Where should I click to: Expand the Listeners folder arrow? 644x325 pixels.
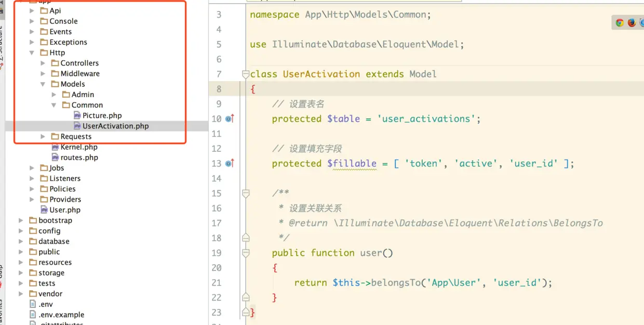click(x=32, y=178)
